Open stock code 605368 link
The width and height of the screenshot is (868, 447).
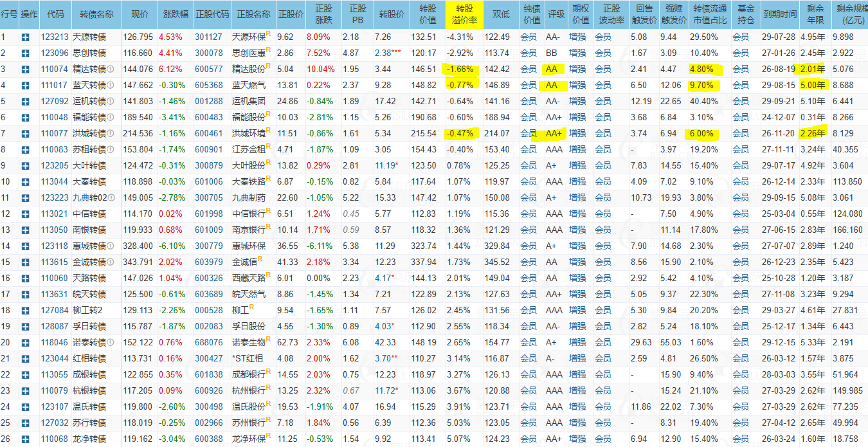click(x=208, y=86)
